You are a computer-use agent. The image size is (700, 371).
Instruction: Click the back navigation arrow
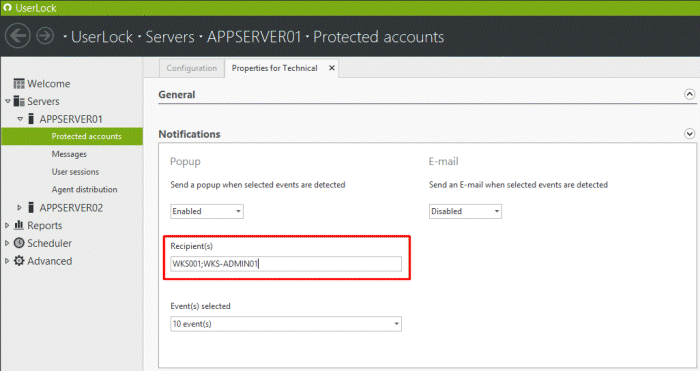click(18, 36)
